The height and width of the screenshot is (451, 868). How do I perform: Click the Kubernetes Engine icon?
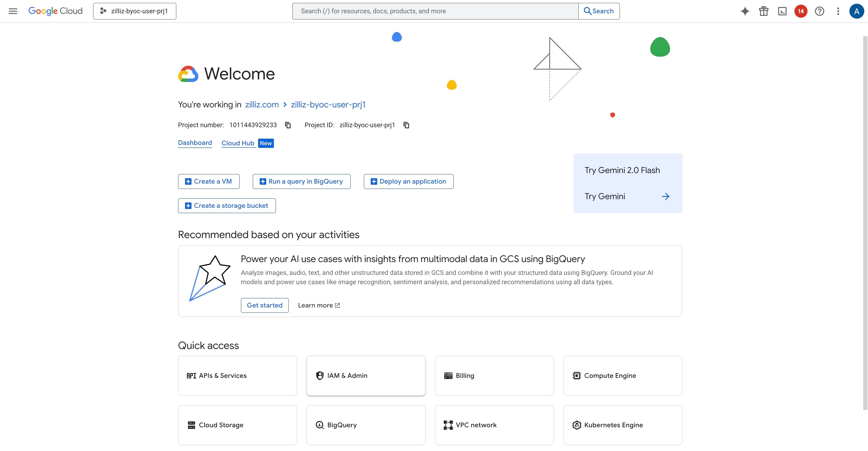point(576,425)
